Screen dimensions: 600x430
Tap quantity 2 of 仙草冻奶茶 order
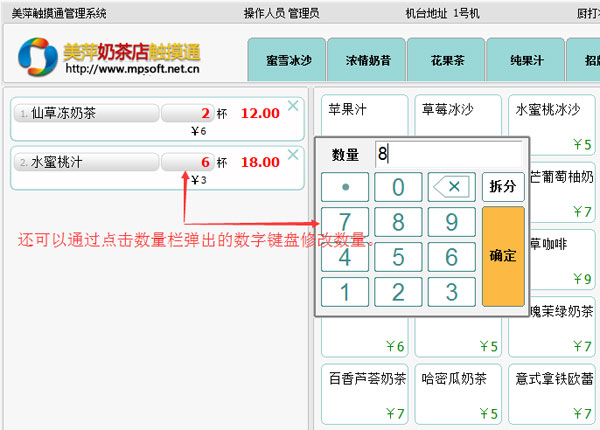188,113
